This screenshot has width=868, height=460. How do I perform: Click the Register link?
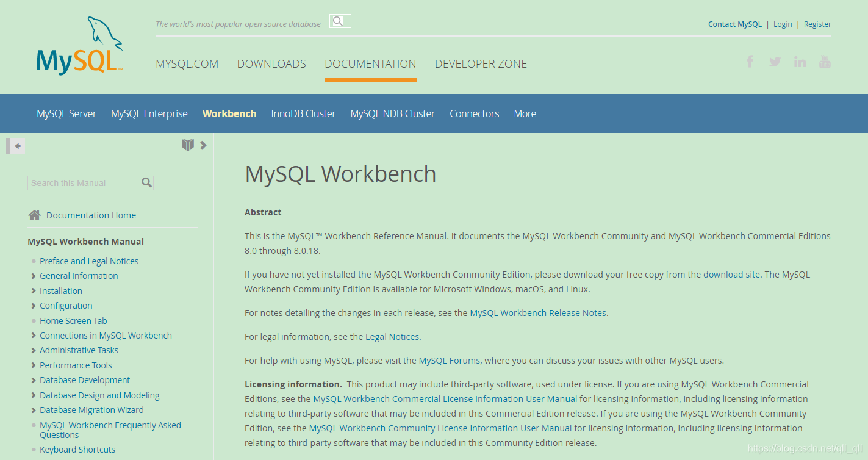coord(817,24)
